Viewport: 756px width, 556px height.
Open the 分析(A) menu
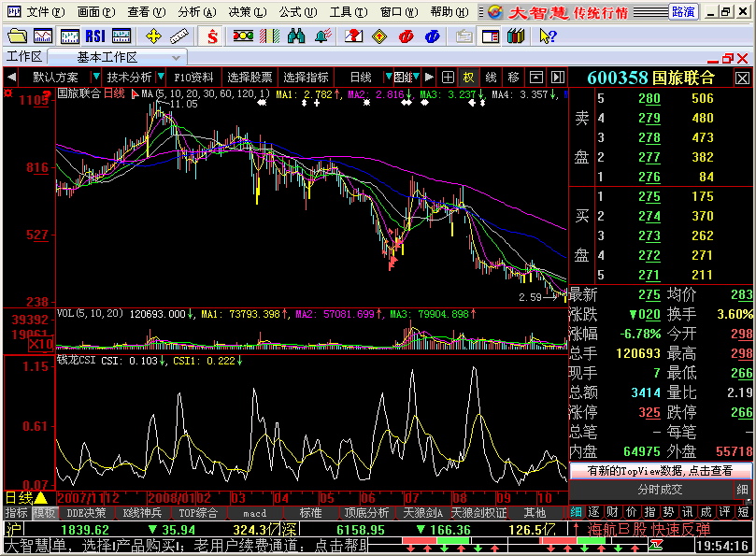click(196, 12)
